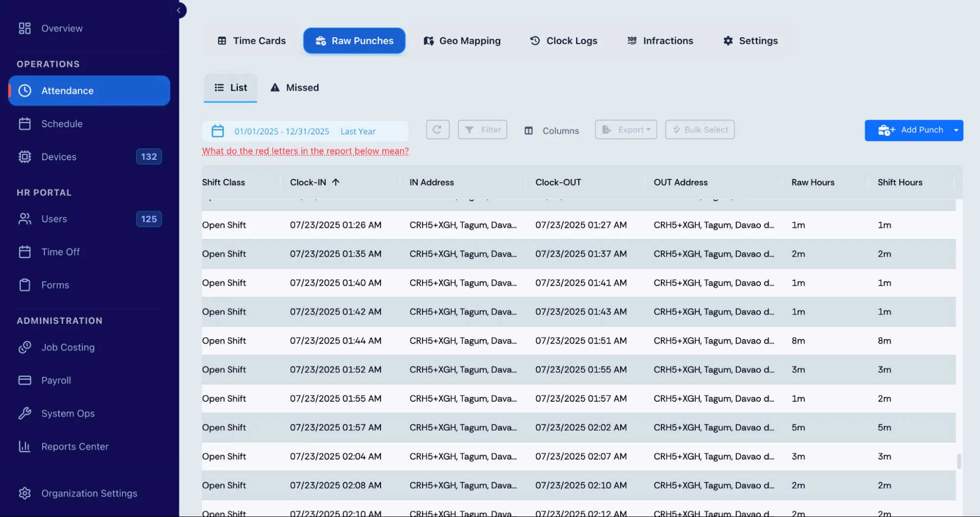This screenshot has height=517, width=980.
Task: Open the Schedule calendar icon
Action: tap(25, 124)
